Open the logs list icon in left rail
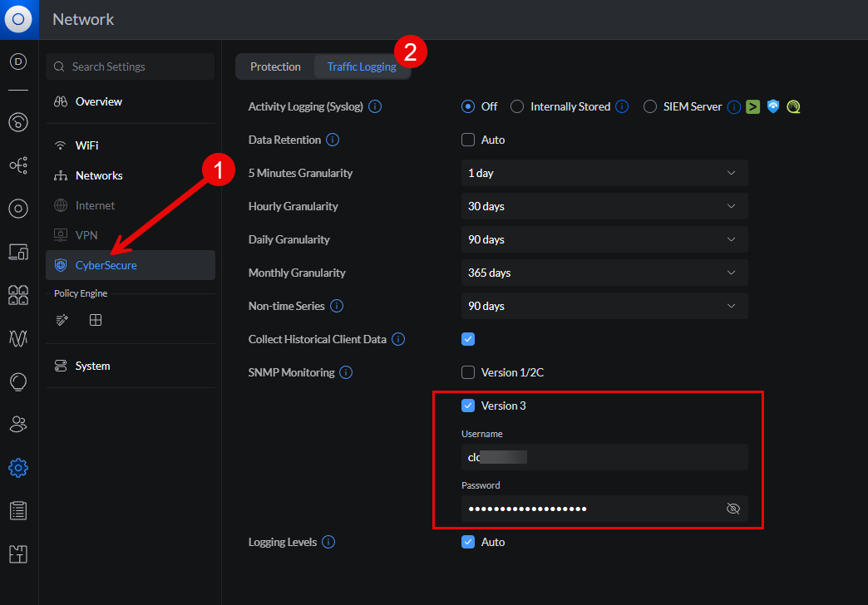868x605 pixels. click(x=18, y=511)
